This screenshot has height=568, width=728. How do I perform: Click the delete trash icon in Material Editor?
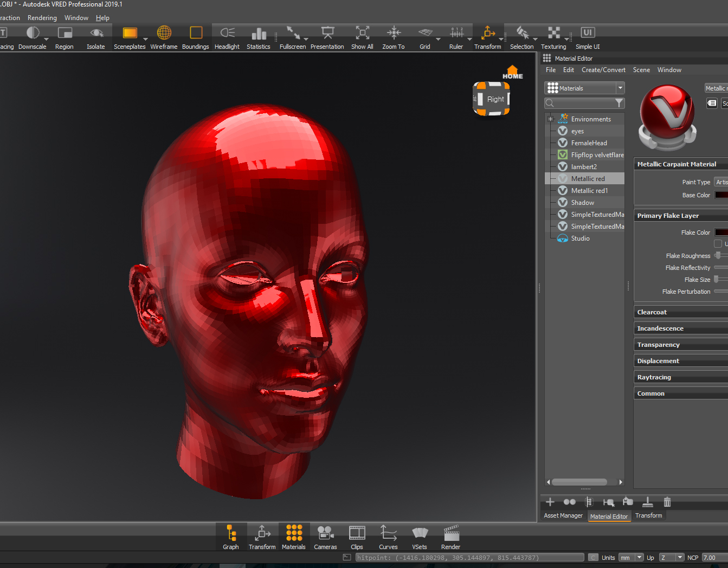pos(667,502)
